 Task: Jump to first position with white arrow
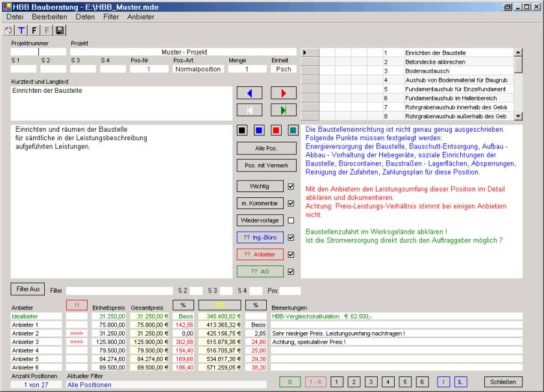coord(249,110)
